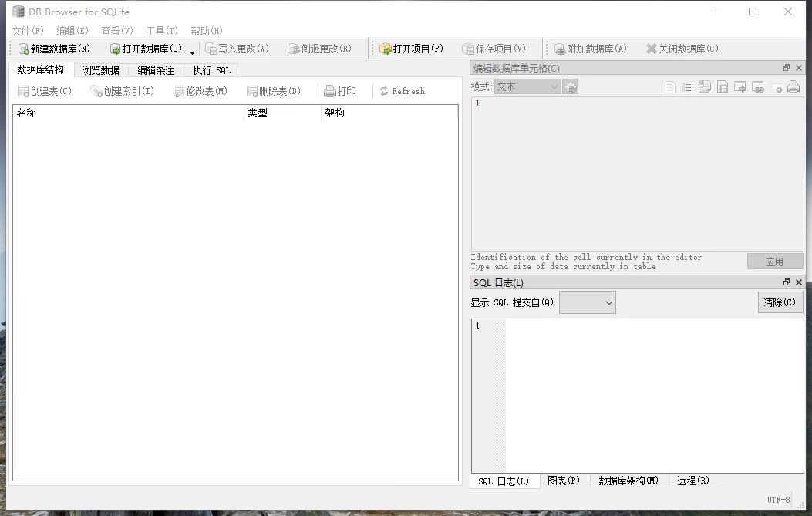This screenshot has height=516, width=812.
Task: Float the 编辑数据库单元格 panel
Action: point(786,68)
